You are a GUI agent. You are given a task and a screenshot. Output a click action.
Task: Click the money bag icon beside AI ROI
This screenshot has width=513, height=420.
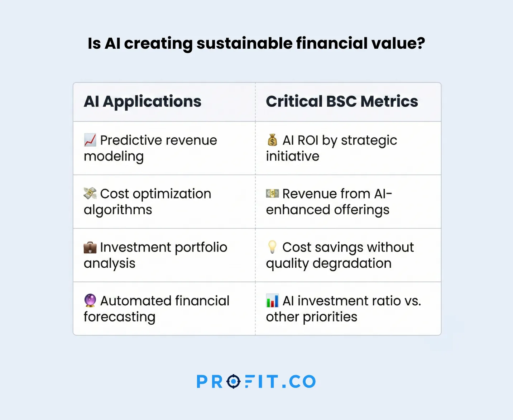[x=272, y=140]
